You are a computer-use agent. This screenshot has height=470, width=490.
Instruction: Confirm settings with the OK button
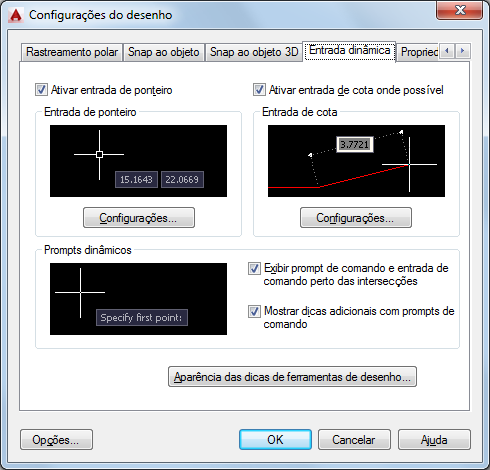pyautogui.click(x=275, y=440)
